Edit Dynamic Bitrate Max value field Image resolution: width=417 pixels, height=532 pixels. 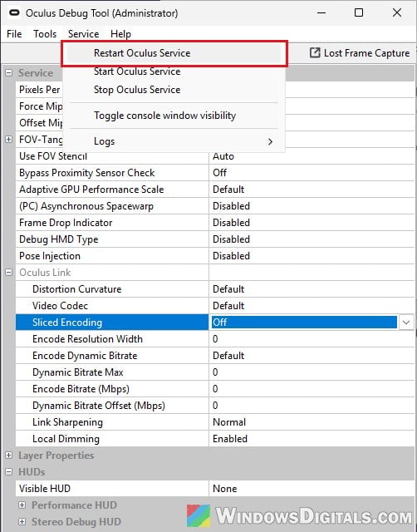[312, 372]
